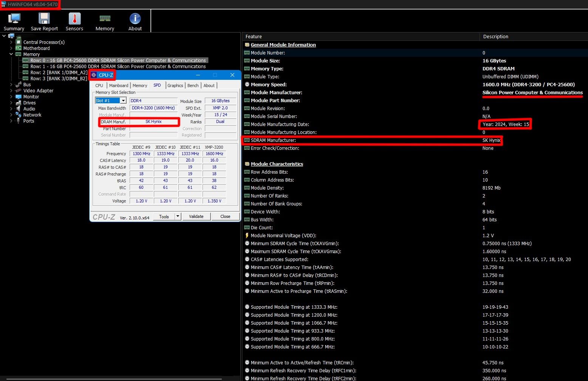Open the Graphics tab in CPU-Z

click(175, 86)
